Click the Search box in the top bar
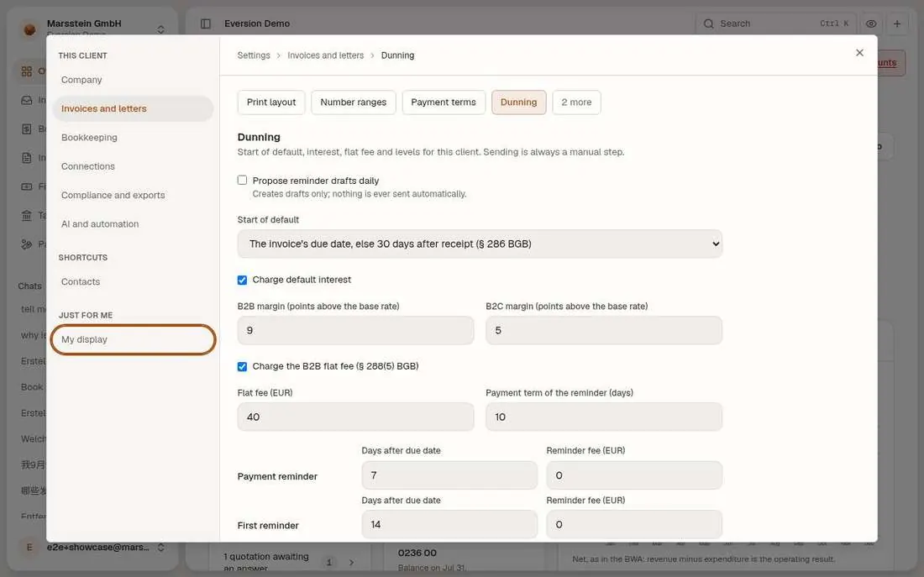The height and width of the screenshot is (577, 924). [775, 24]
